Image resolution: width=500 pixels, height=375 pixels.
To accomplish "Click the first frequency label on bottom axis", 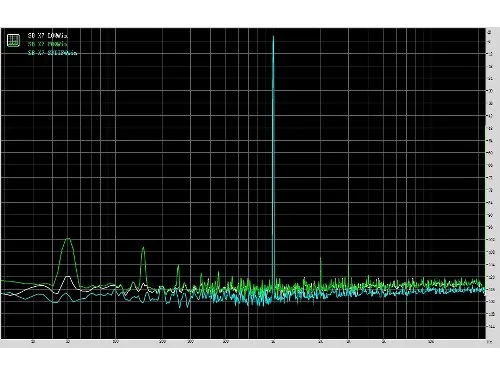I will click(33, 342).
